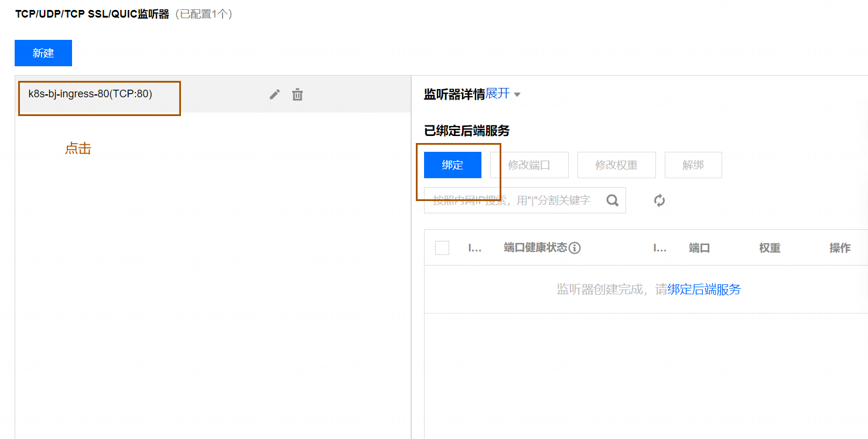The image size is (868, 439).
Task: Focus the internal IP search field
Action: pos(525,200)
